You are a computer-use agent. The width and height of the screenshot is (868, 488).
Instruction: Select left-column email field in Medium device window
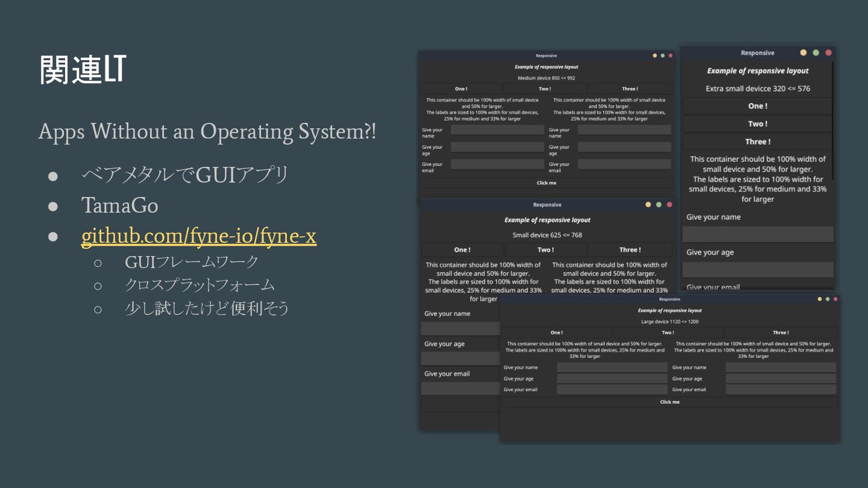[497, 164]
